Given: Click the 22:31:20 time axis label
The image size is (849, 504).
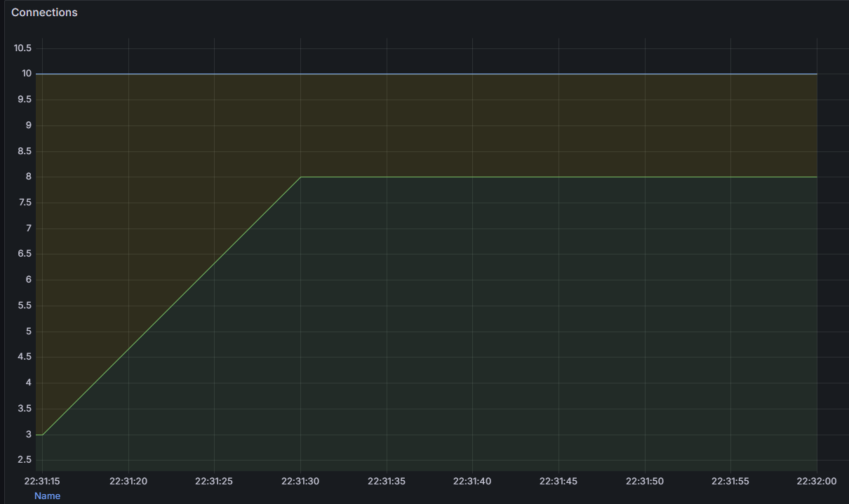Looking at the screenshot, I should pos(128,482).
